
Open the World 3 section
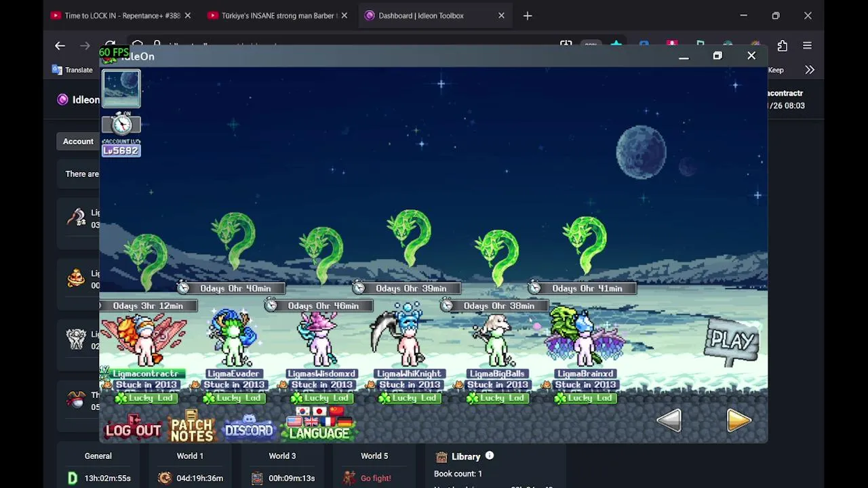tap(282, 456)
